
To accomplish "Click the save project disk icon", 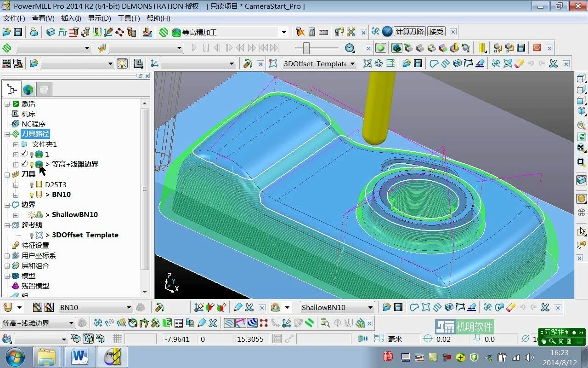I will (18, 32).
